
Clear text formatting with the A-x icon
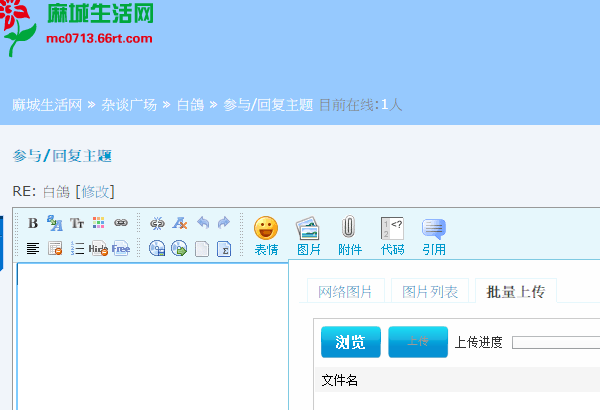coord(179,223)
